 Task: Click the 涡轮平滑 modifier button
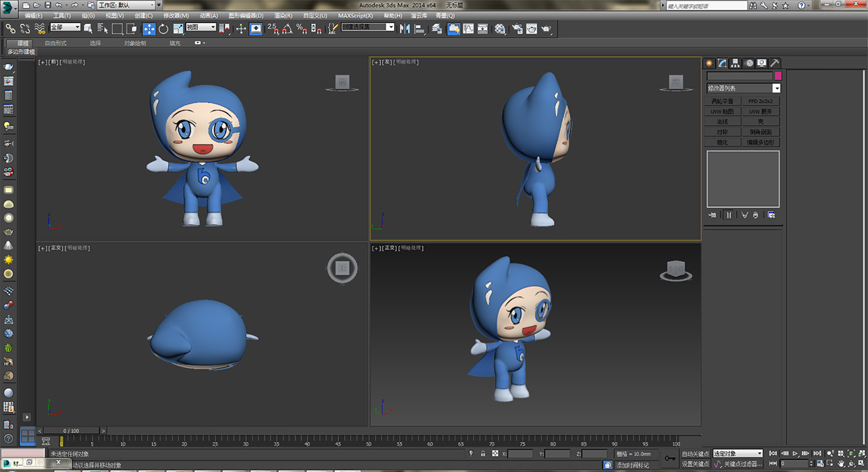(x=722, y=101)
